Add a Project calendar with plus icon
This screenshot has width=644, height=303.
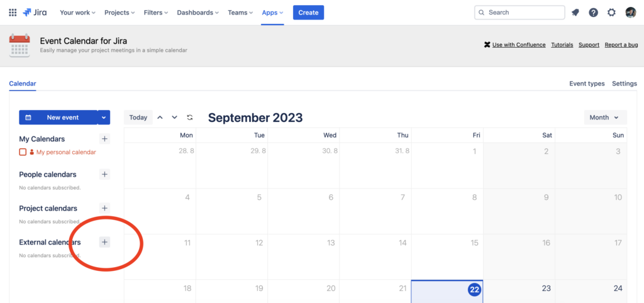point(105,208)
